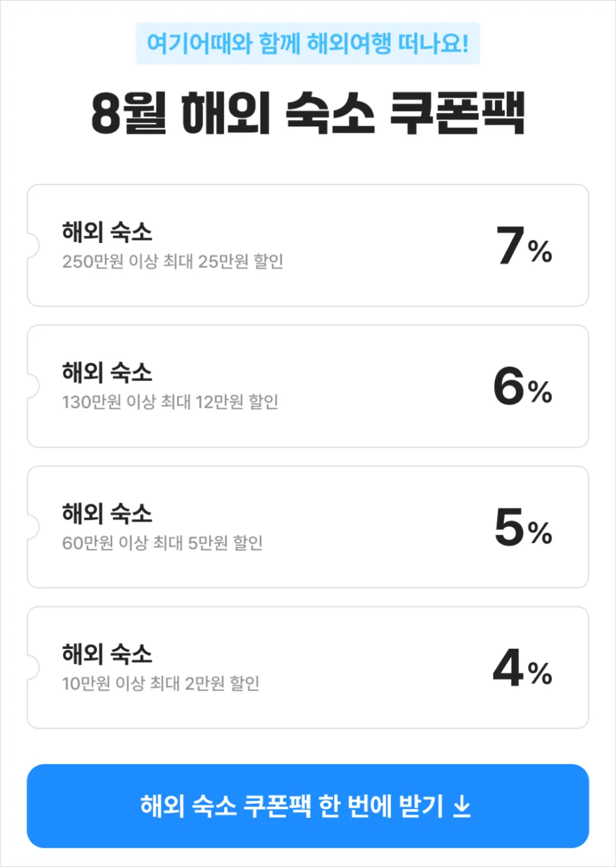Click the 130만원 이상 최대 12만원 할인 text
Viewport: 616px width, 867px height.
coord(170,402)
